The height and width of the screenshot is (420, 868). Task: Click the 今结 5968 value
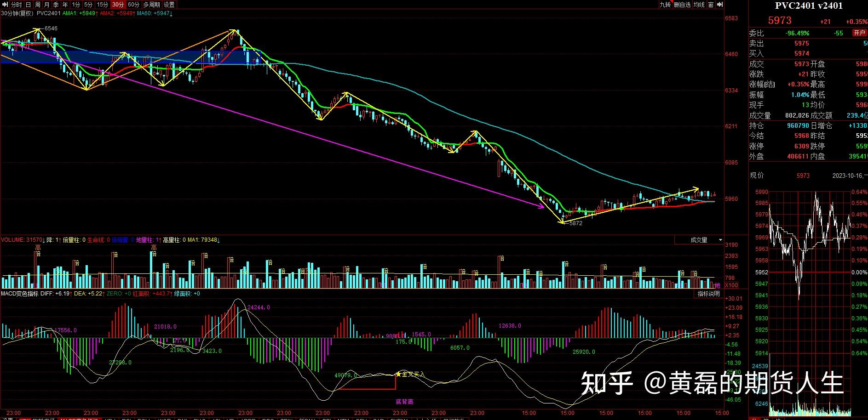pos(801,136)
